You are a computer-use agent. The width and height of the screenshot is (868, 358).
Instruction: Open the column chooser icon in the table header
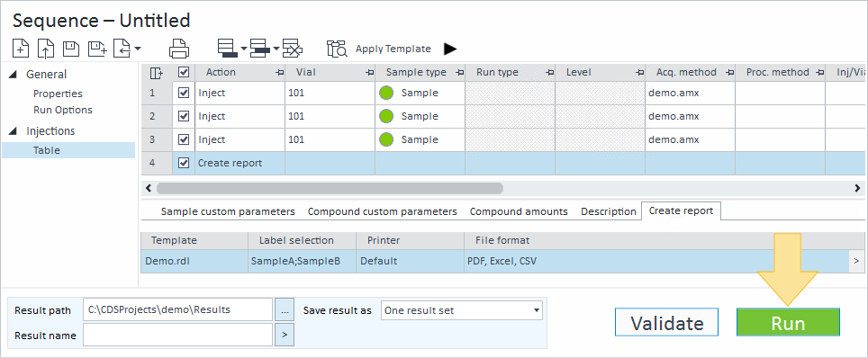[157, 73]
